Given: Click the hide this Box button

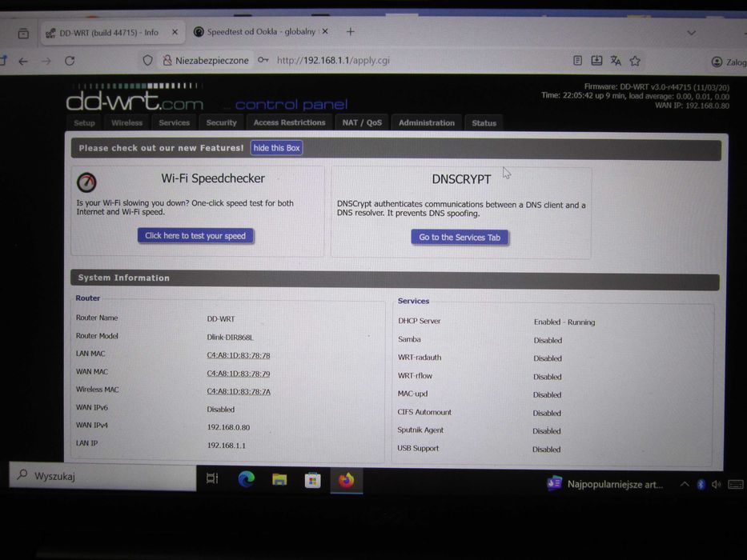Looking at the screenshot, I should (276, 148).
